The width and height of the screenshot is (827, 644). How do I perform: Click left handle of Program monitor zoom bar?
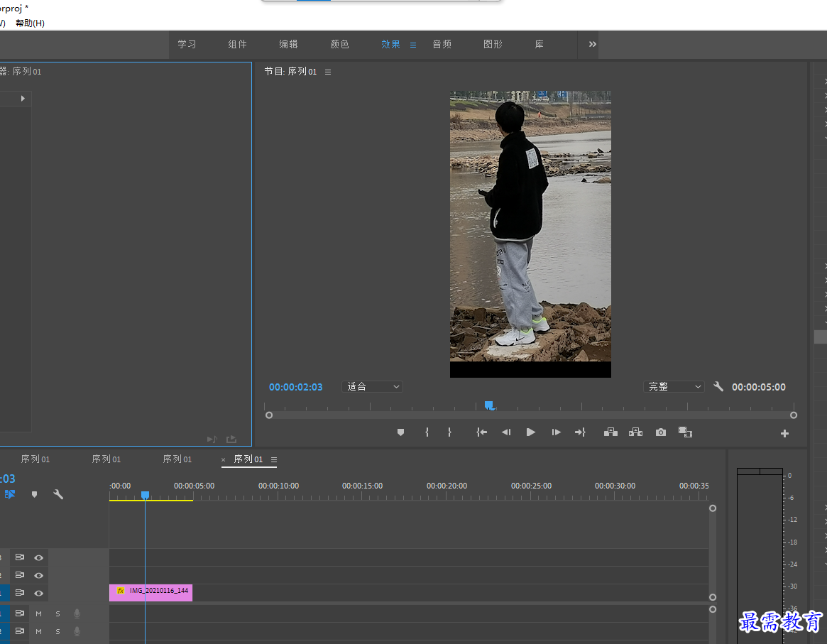pyautogui.click(x=269, y=415)
